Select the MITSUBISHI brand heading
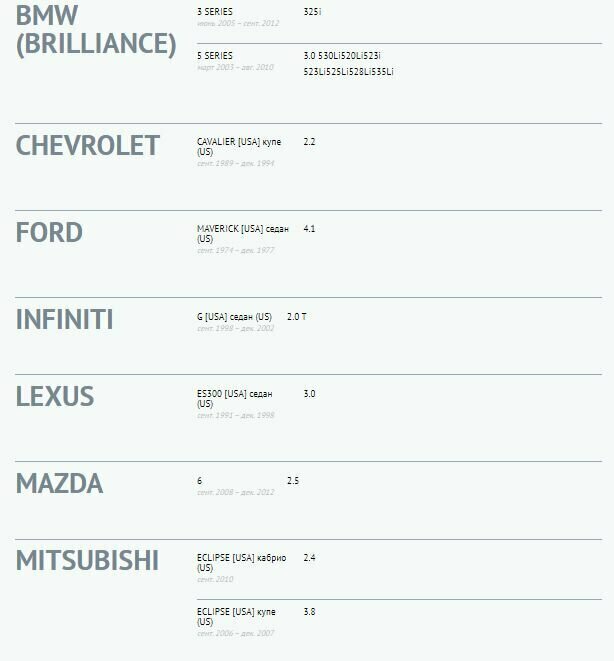The image size is (614, 661). tap(87, 561)
